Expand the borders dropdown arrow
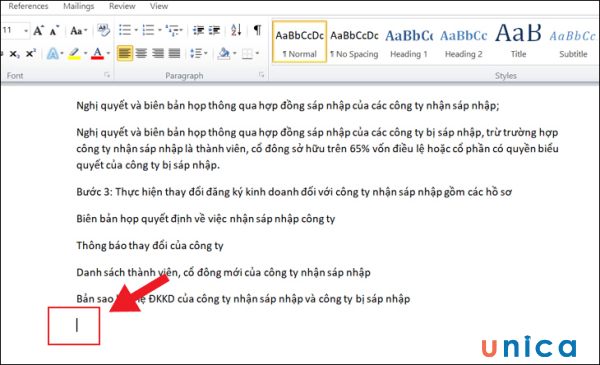This screenshot has width=600, height=365. [257, 54]
